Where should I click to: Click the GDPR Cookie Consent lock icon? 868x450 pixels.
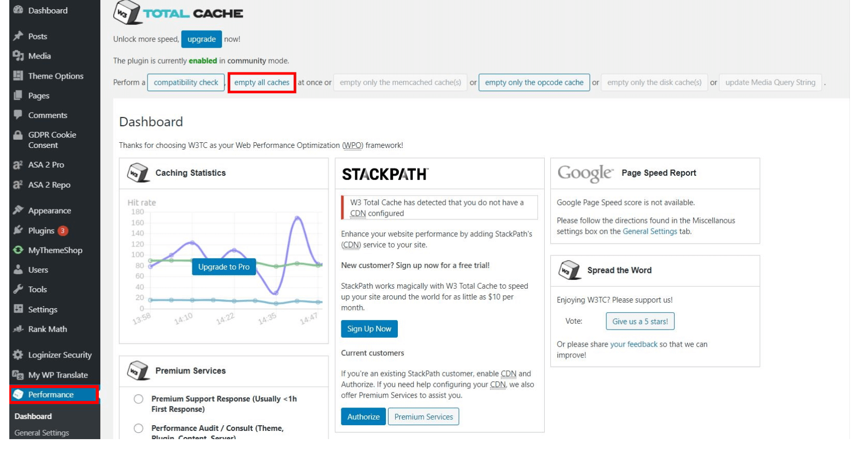[18, 135]
